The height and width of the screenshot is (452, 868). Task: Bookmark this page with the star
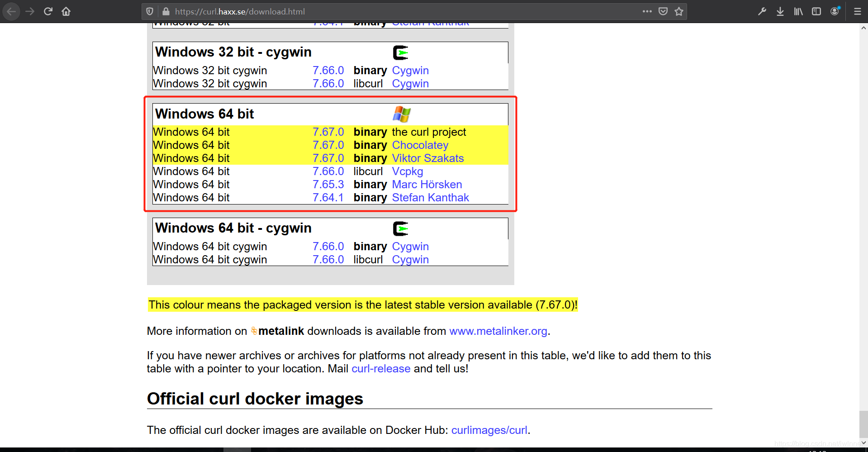679,11
